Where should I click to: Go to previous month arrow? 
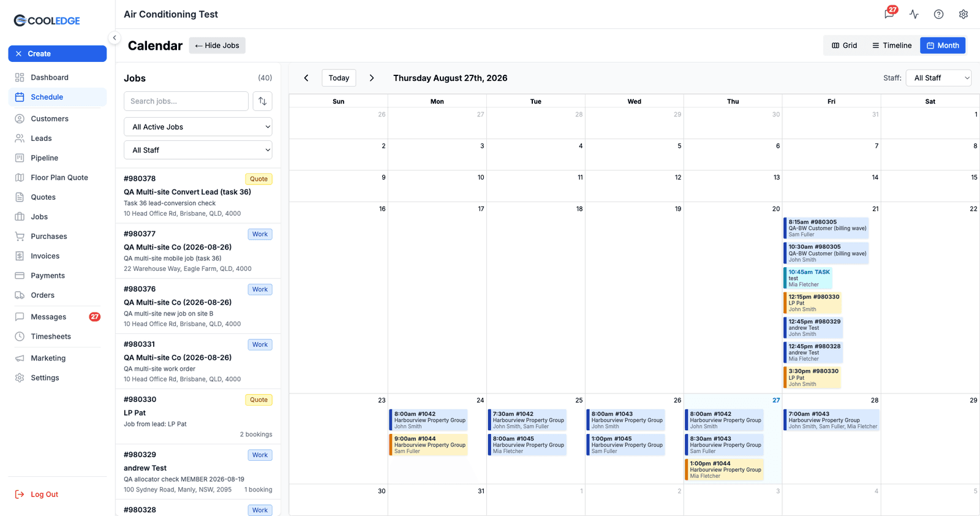pos(306,78)
